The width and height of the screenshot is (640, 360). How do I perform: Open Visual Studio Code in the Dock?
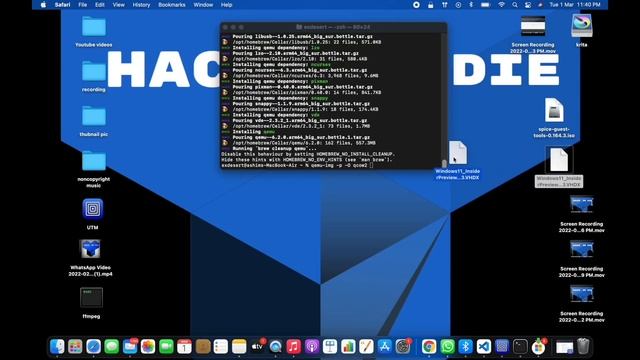[x=484, y=347]
